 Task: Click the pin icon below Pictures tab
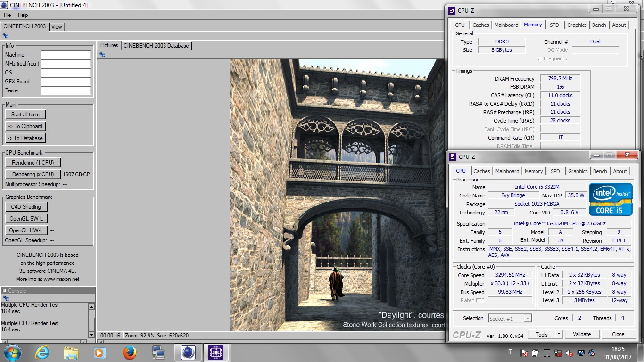tap(102, 55)
